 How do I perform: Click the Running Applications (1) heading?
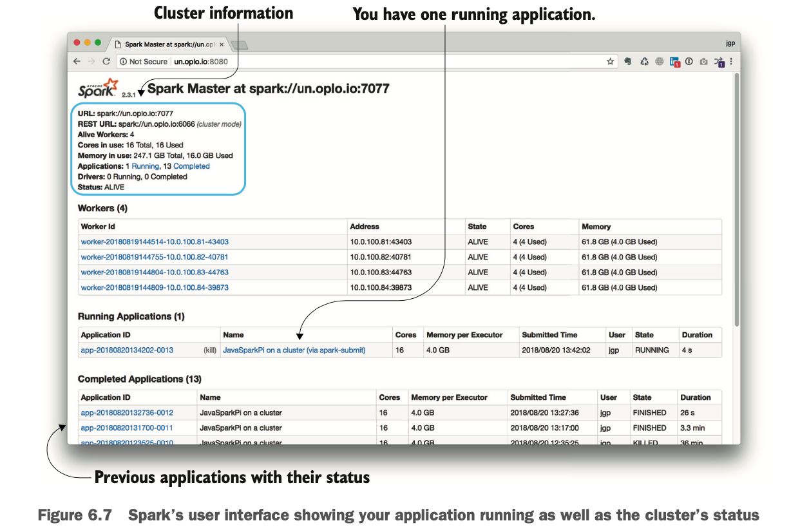[x=131, y=317]
